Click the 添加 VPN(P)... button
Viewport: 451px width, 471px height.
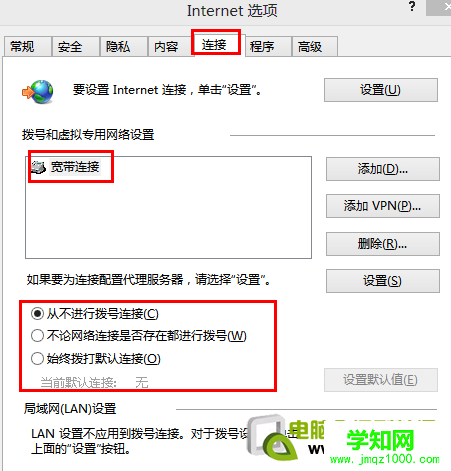(383, 206)
